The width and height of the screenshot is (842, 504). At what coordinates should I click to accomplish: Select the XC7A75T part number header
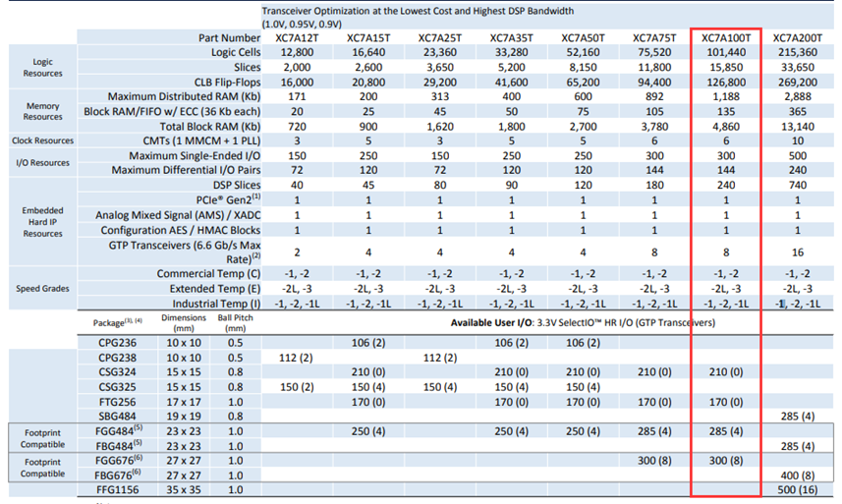point(654,38)
